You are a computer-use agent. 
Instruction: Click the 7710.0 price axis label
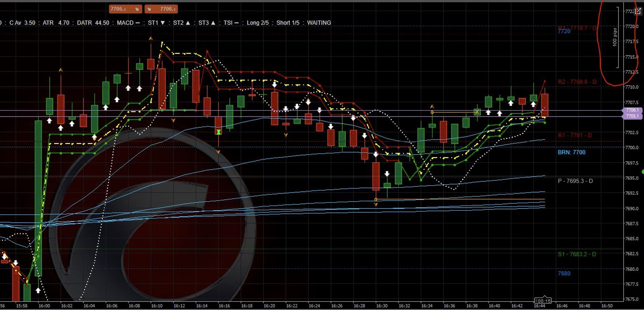(x=632, y=87)
